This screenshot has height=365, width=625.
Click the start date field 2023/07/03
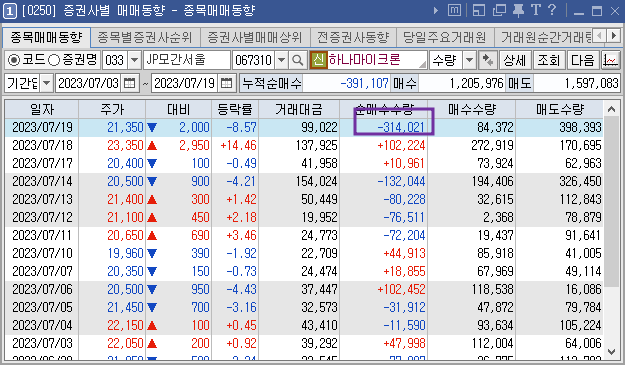pos(89,83)
